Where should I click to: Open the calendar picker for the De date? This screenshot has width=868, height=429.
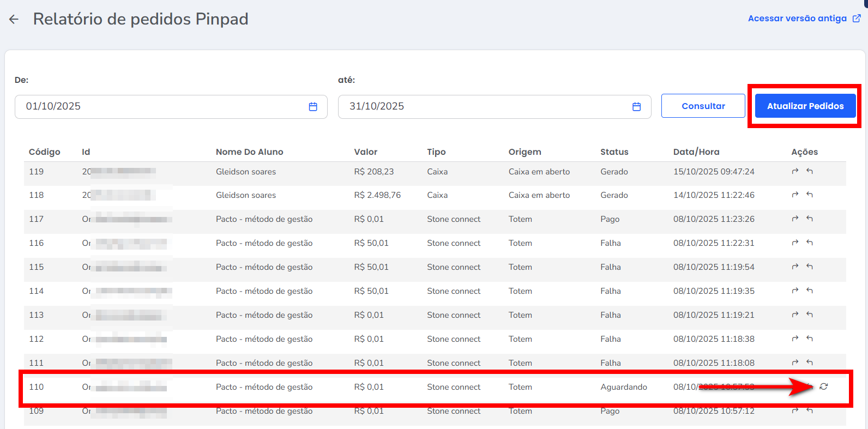pos(313,107)
